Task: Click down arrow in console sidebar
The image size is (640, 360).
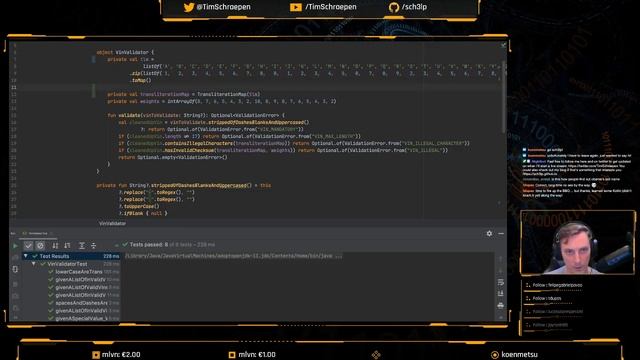Action: 501,271
